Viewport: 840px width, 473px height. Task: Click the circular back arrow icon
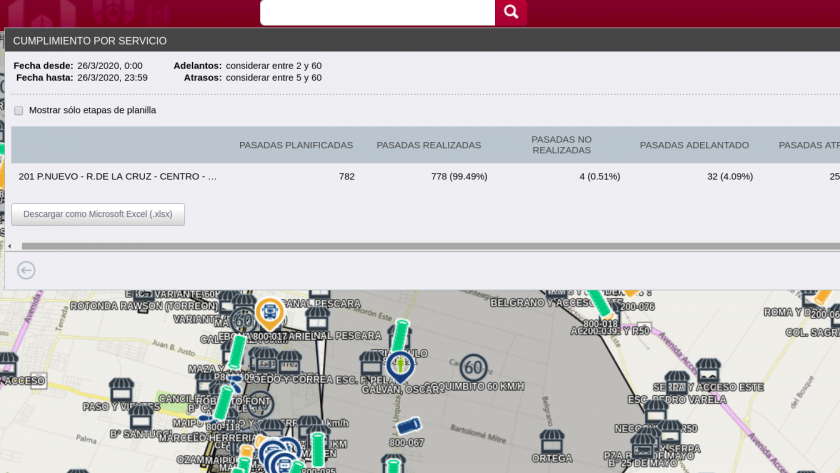coord(26,270)
